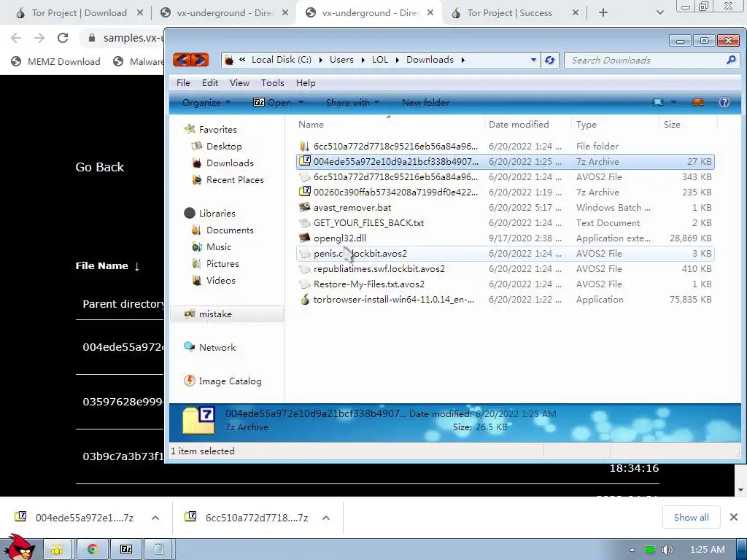Click Explorer back arrow button
Viewport: 747px width, 560px height.
(182, 60)
